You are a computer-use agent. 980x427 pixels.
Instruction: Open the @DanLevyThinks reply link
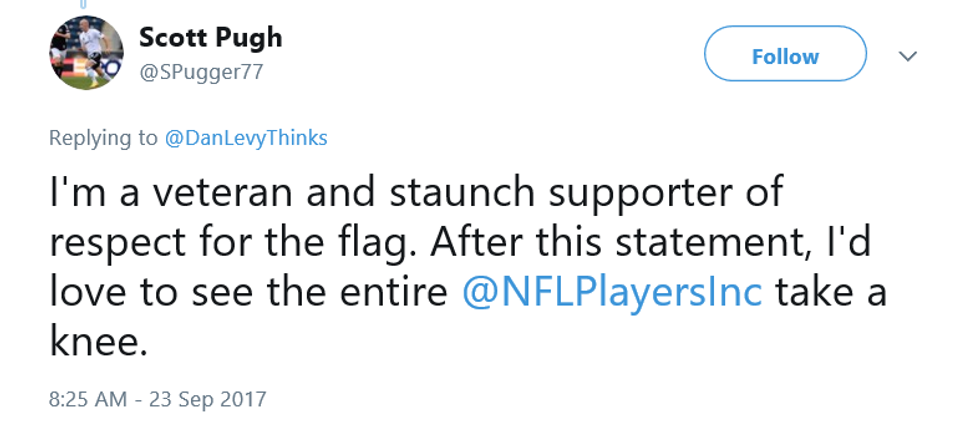[x=246, y=138]
